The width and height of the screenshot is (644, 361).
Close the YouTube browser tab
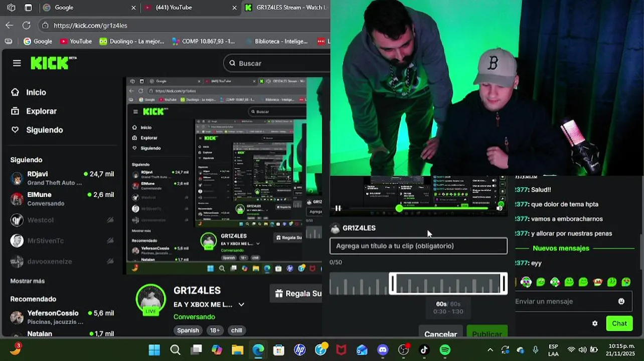[x=234, y=8]
